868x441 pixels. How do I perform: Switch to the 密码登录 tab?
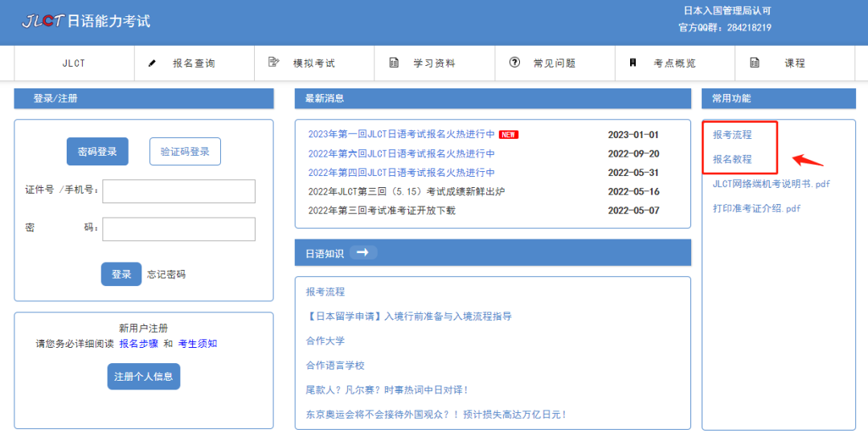[97, 152]
